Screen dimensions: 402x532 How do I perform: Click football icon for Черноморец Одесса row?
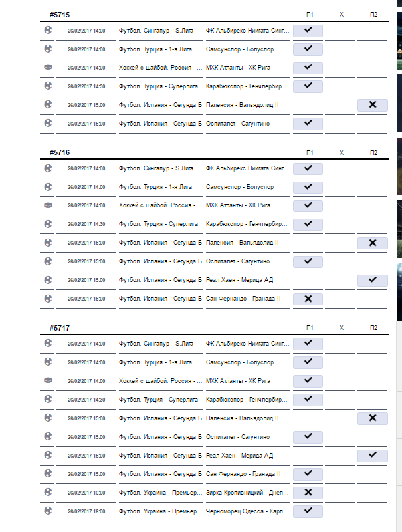tap(48, 511)
